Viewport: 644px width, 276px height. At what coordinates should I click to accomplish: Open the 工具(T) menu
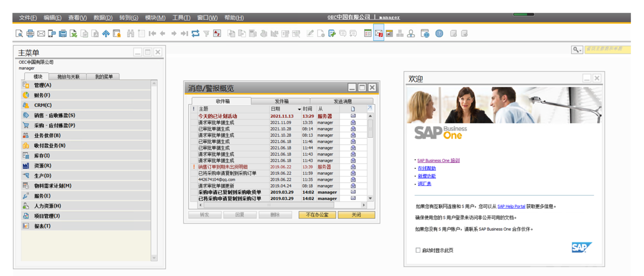(181, 18)
